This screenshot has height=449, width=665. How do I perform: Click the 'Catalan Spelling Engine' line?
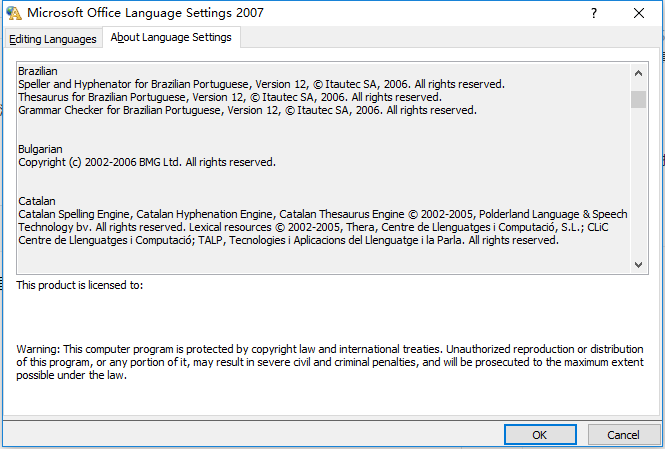(x=323, y=214)
